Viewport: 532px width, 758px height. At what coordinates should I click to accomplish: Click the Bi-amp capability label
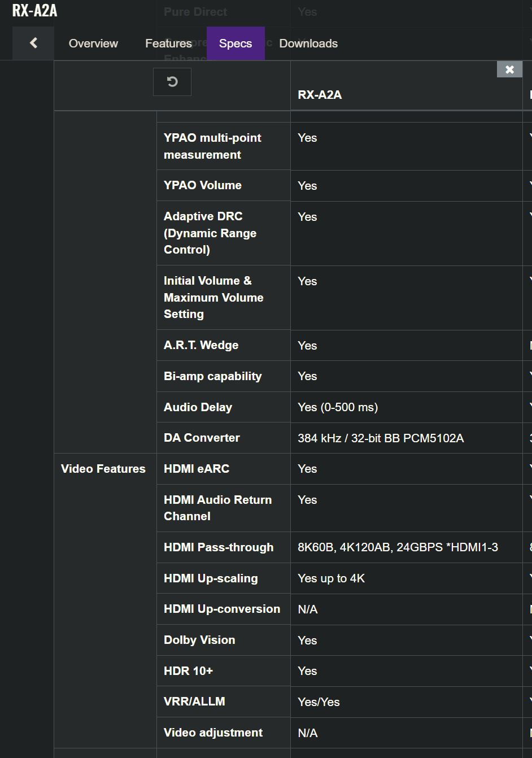click(212, 376)
